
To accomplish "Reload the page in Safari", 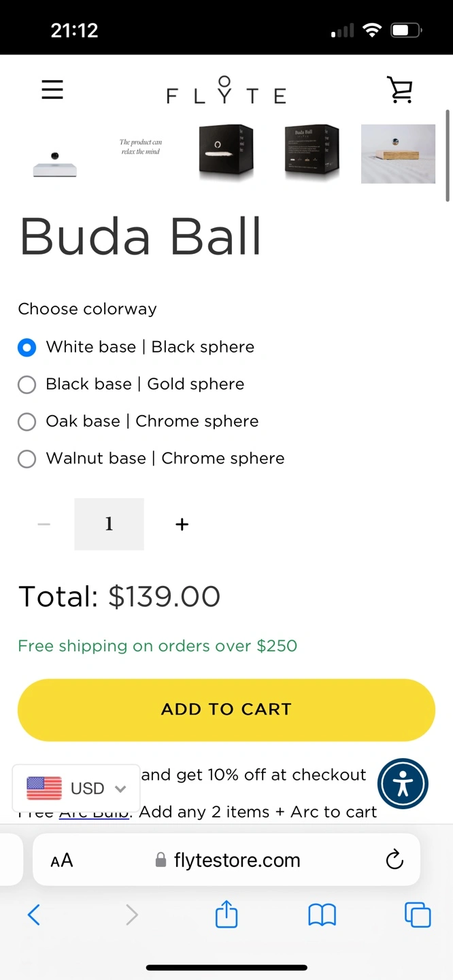I will click(395, 860).
